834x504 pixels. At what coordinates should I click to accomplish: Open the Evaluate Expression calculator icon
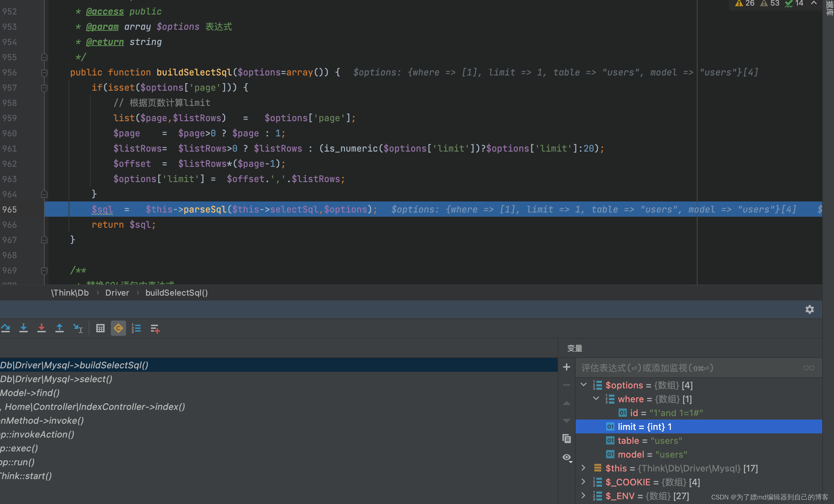click(100, 328)
